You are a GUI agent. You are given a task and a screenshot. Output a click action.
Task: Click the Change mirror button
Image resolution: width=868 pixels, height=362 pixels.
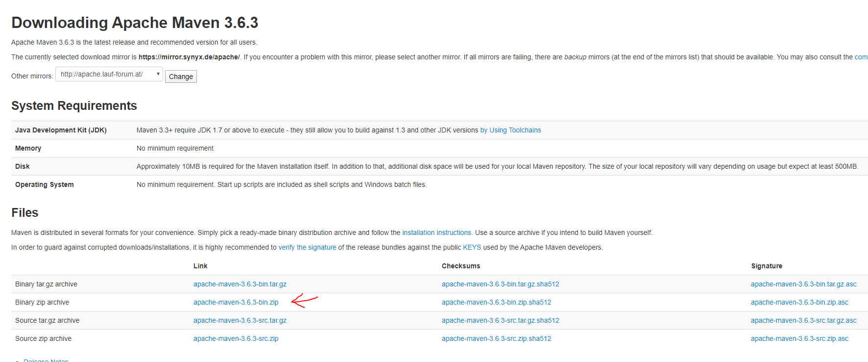181,77
